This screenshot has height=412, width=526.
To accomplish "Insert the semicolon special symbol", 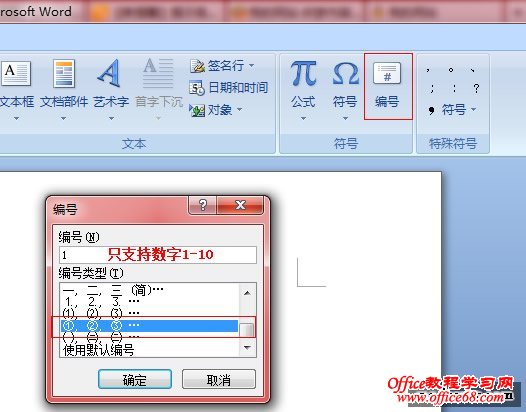I will pyautogui.click(x=432, y=89).
